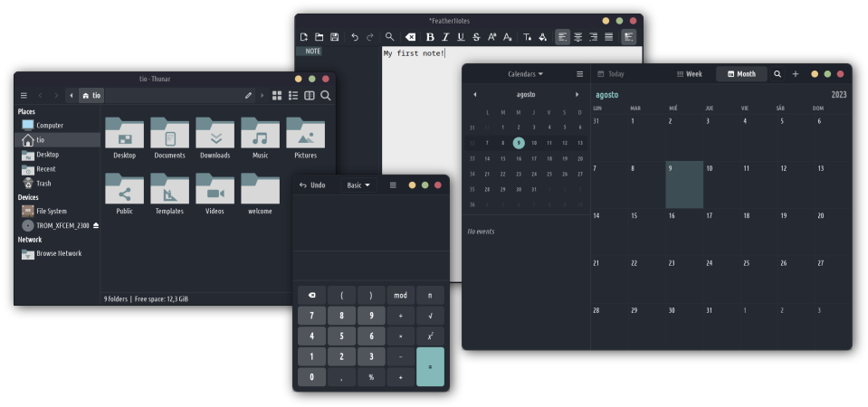Open the Downloads folder
This screenshot has width=868, height=407.
215,137
